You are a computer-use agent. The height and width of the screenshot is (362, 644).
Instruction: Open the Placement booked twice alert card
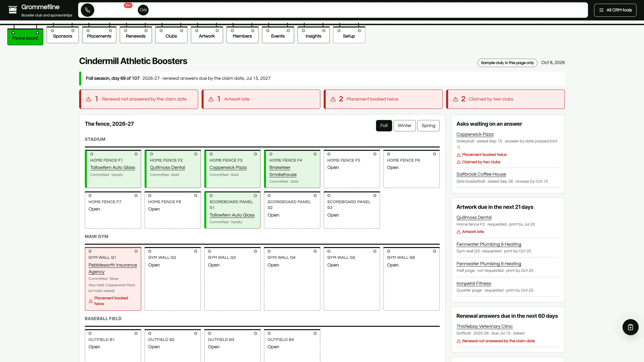(x=383, y=99)
